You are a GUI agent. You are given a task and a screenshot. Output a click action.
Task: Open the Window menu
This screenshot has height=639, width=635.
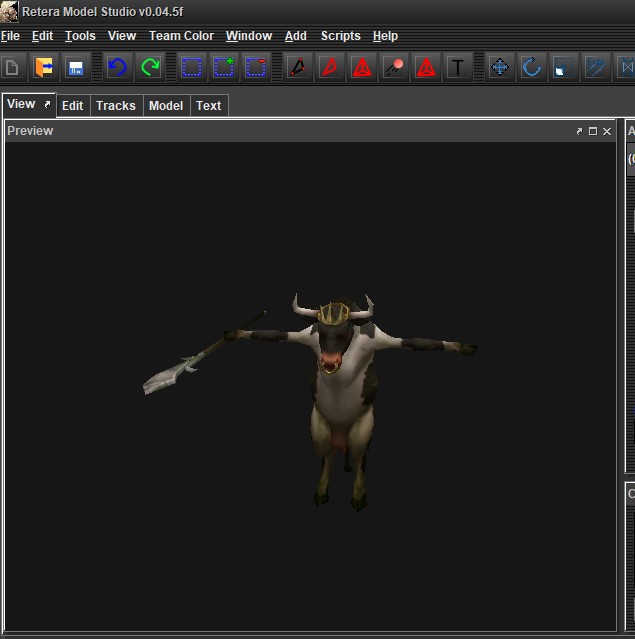tap(249, 36)
